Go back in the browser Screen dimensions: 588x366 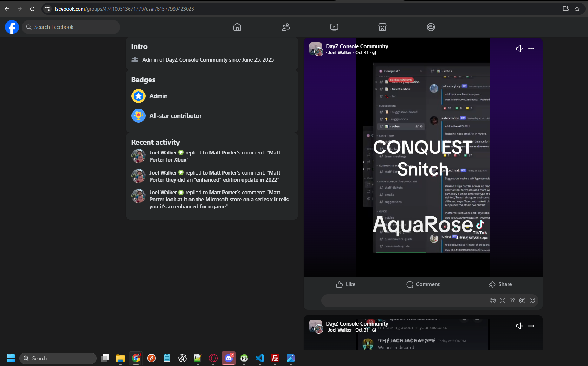click(7, 9)
